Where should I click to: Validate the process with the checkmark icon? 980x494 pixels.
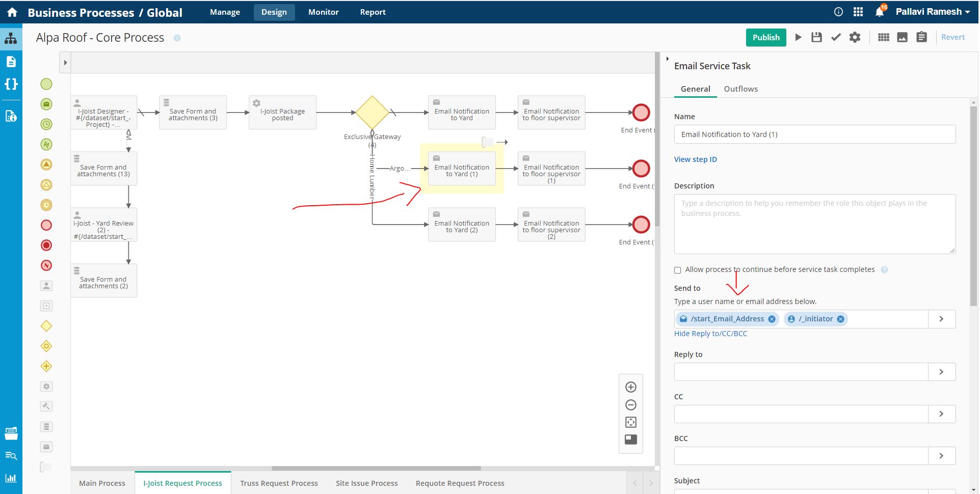pos(835,37)
